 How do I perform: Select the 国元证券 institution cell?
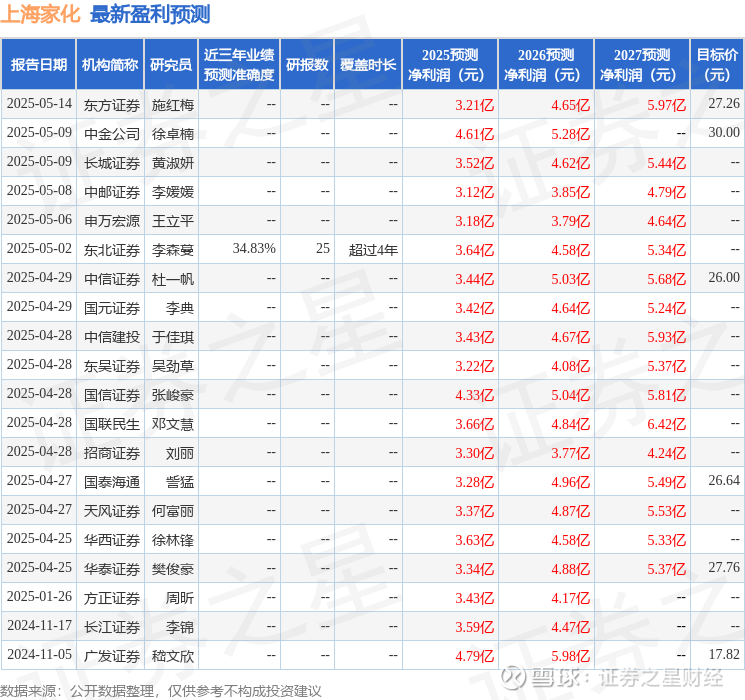tap(112, 308)
